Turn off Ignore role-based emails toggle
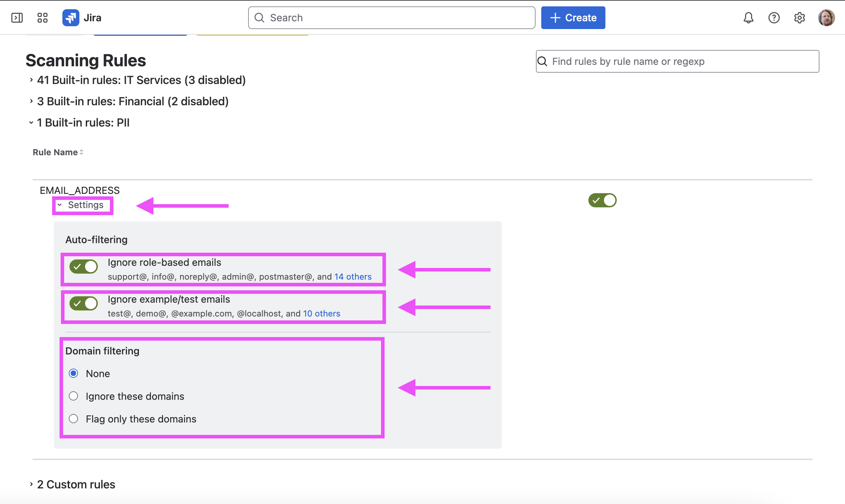845x504 pixels. tap(84, 267)
